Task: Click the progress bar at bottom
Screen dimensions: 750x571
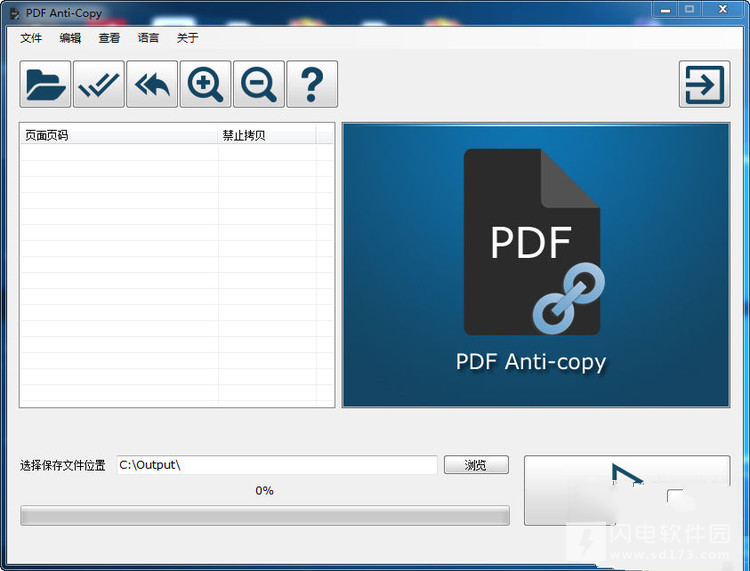Action: tap(265, 516)
